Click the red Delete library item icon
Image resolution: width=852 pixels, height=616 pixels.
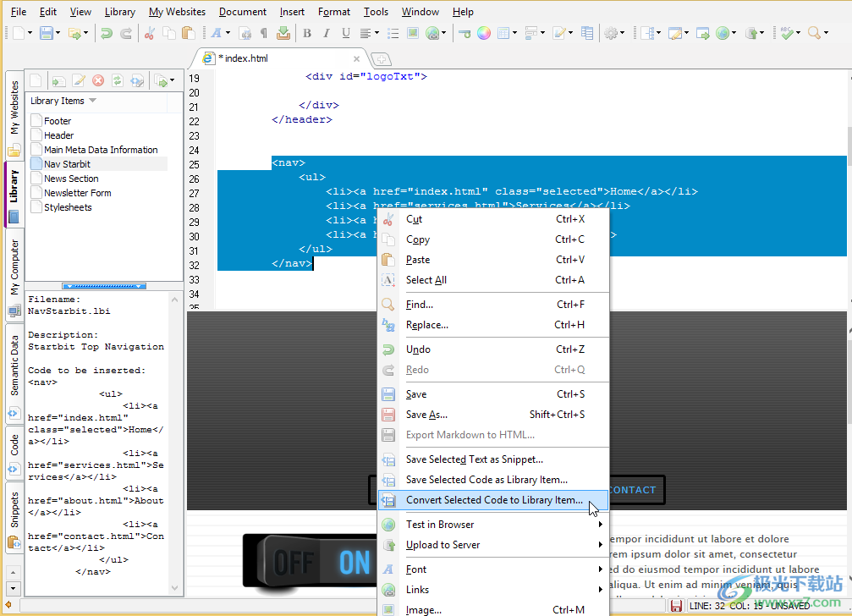click(98, 81)
